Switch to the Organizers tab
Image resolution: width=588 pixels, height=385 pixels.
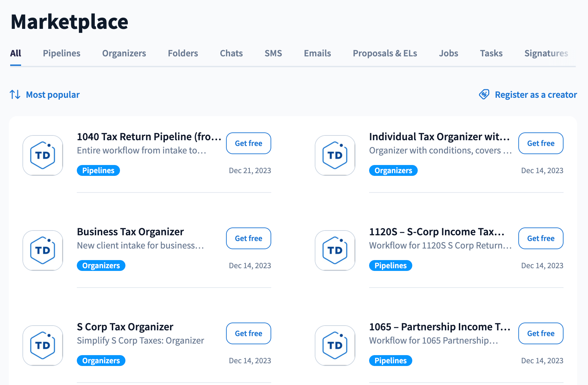point(124,53)
